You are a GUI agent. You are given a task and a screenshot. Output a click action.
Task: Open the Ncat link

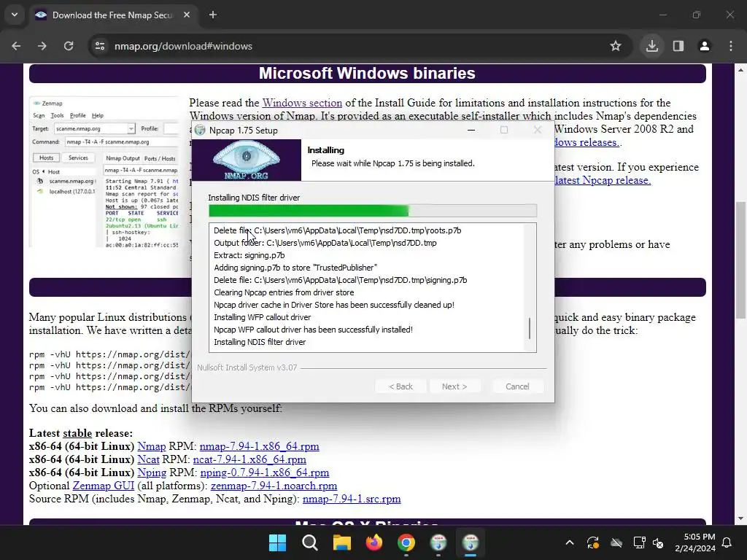pos(148,459)
